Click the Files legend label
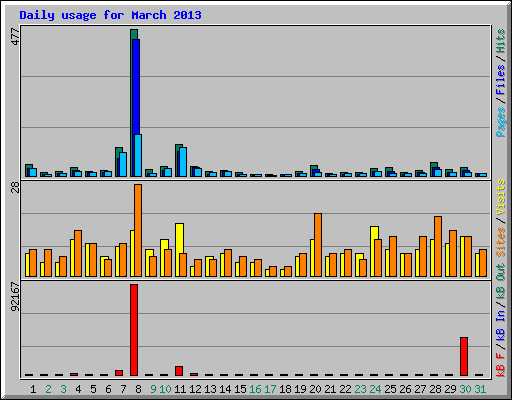Viewport: 512px width, 400px height. (501, 80)
